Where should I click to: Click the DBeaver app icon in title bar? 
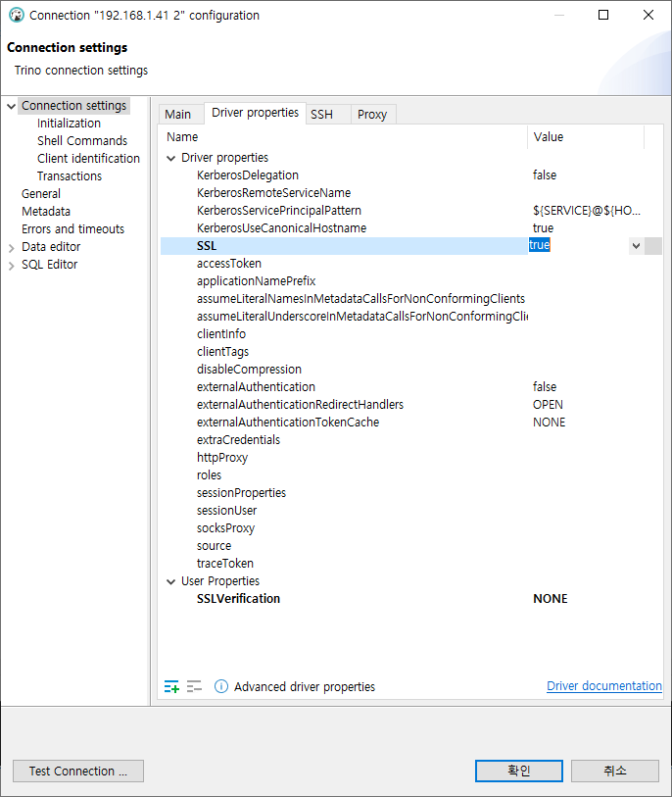(x=17, y=16)
